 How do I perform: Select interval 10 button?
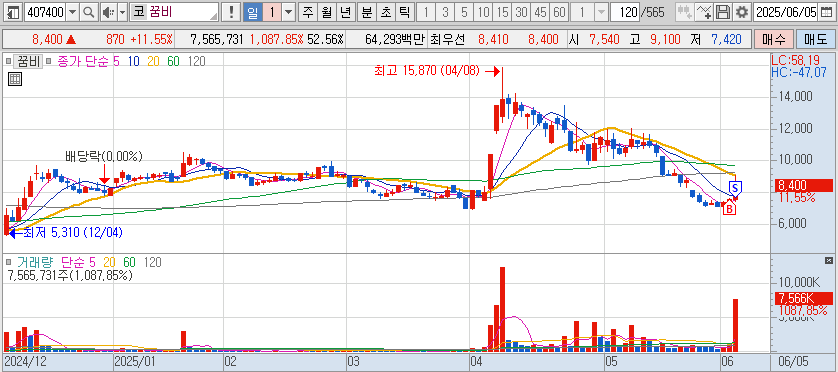[x=483, y=12]
